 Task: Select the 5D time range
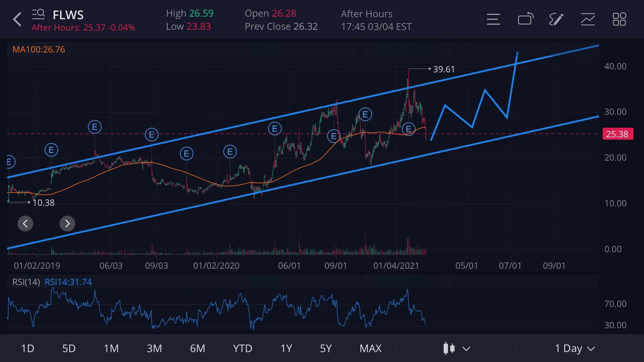coord(69,348)
